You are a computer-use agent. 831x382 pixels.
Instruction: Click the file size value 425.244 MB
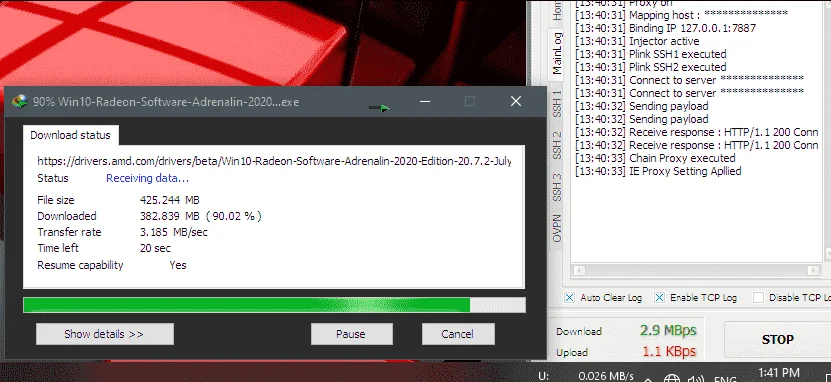170,200
